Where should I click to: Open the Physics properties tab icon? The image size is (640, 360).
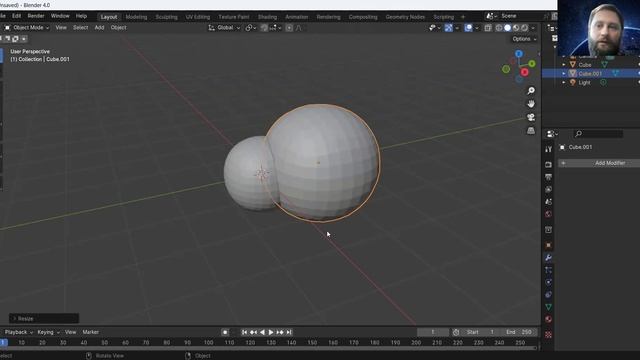(x=548, y=282)
